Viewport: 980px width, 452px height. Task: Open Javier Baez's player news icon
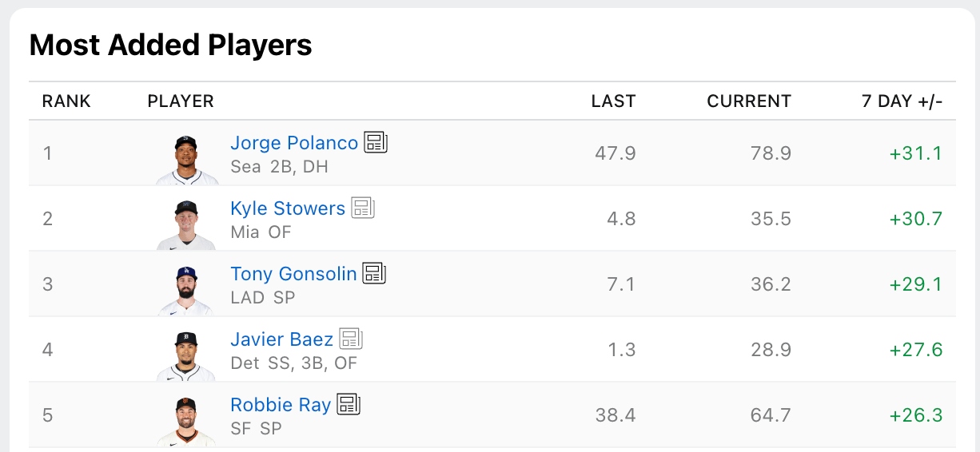(x=351, y=339)
